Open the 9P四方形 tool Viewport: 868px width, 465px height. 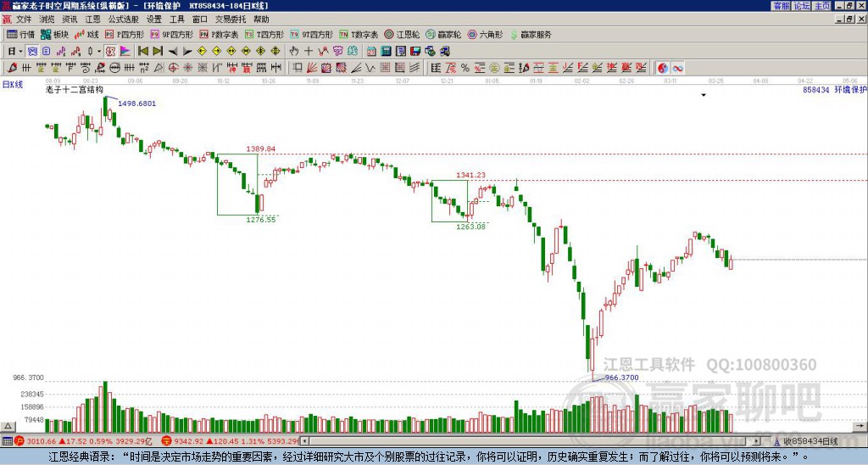[x=171, y=34]
